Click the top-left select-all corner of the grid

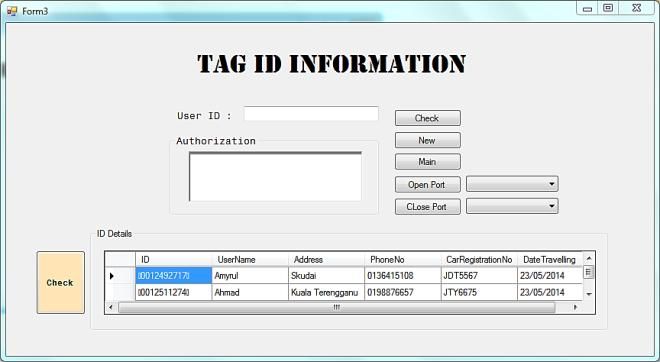pos(120,260)
